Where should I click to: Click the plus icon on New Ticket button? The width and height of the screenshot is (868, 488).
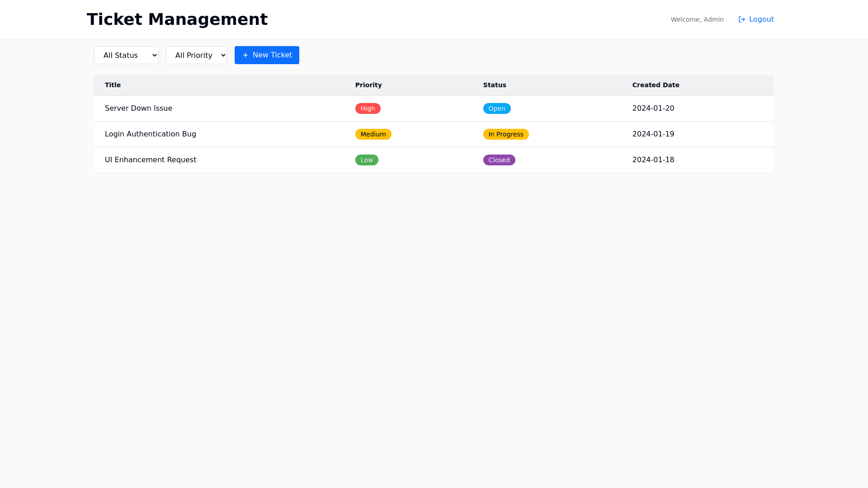245,55
